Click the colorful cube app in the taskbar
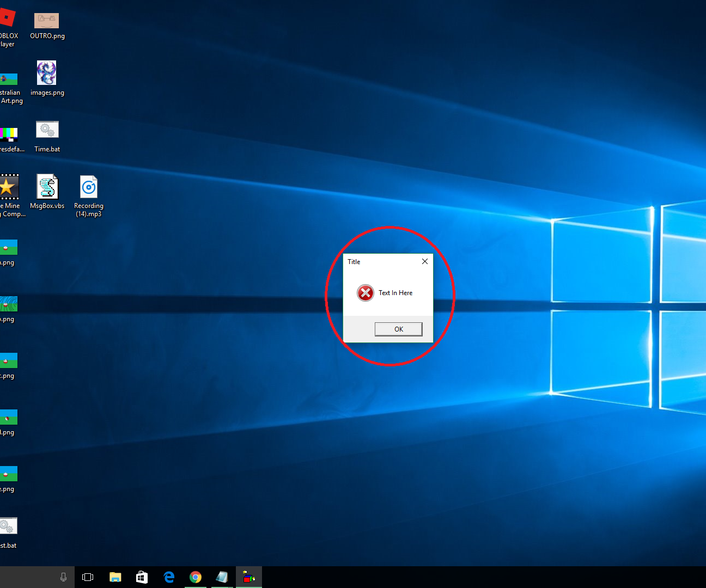 click(x=249, y=577)
